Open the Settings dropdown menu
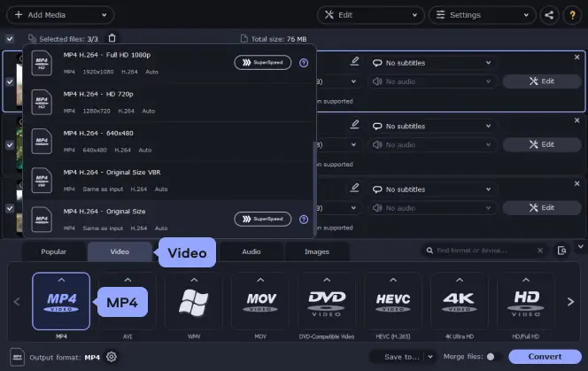 [x=483, y=15]
